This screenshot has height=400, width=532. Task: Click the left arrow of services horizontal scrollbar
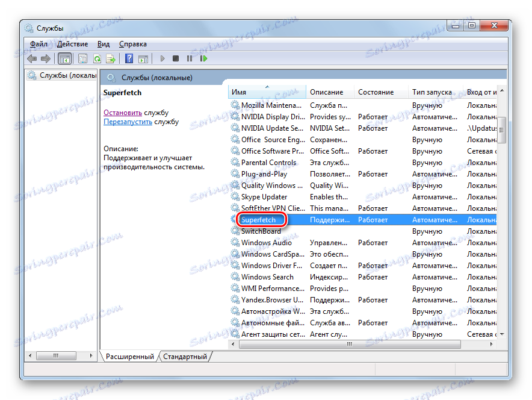[x=233, y=345]
